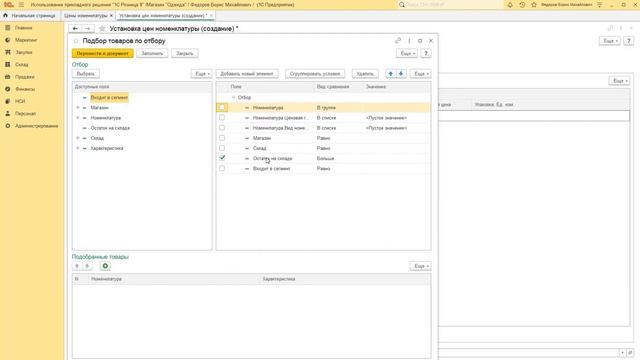Expand Магазин in available fields tree

coord(78,108)
